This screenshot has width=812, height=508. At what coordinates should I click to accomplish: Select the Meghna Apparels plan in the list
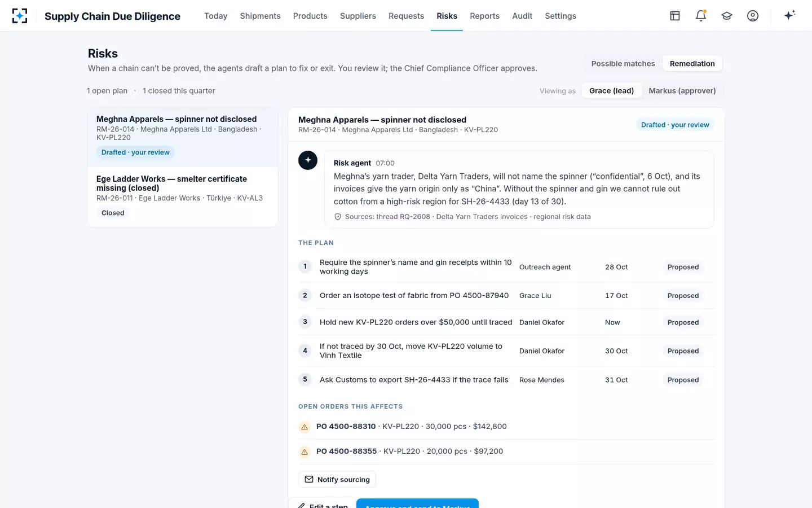183,137
